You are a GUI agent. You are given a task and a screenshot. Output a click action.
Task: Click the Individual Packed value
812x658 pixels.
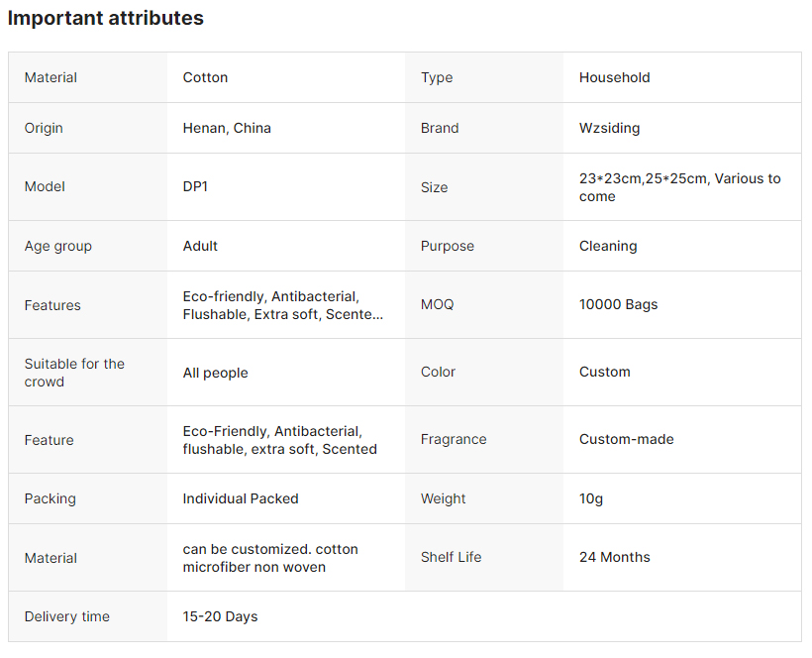pos(241,498)
